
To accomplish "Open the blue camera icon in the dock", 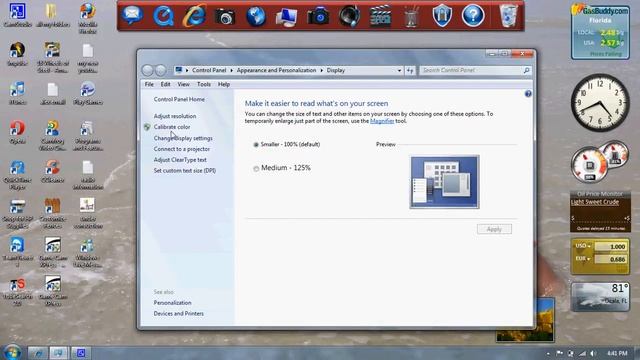I will click(318, 16).
